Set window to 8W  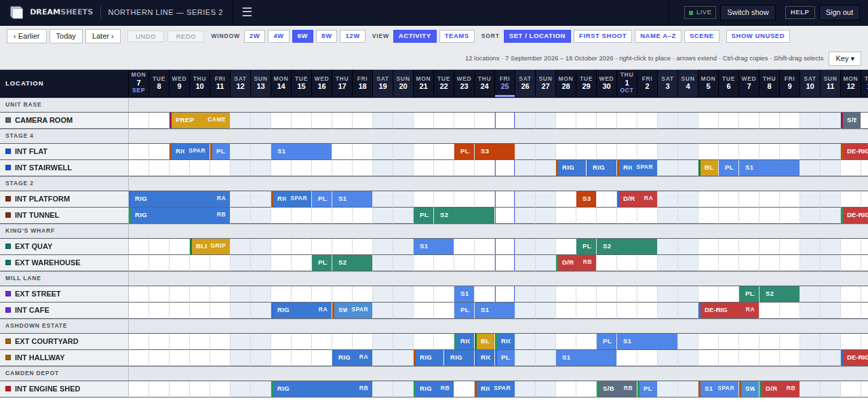326,36
